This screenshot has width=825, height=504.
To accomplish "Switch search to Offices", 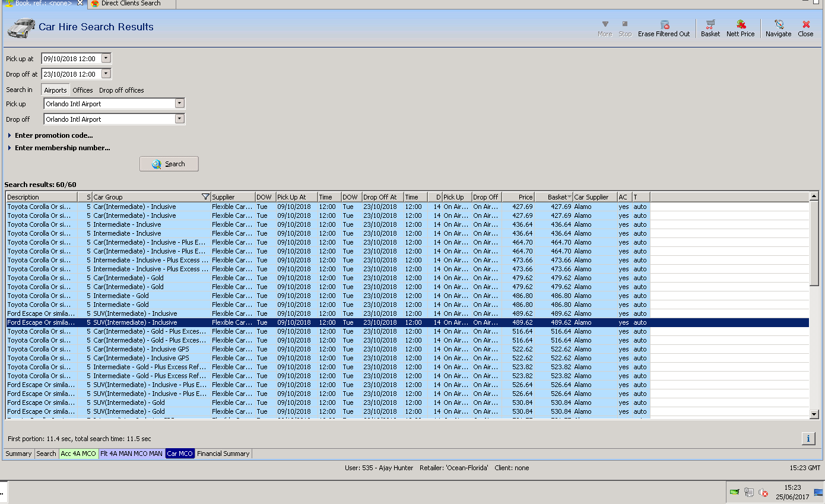I will [82, 90].
